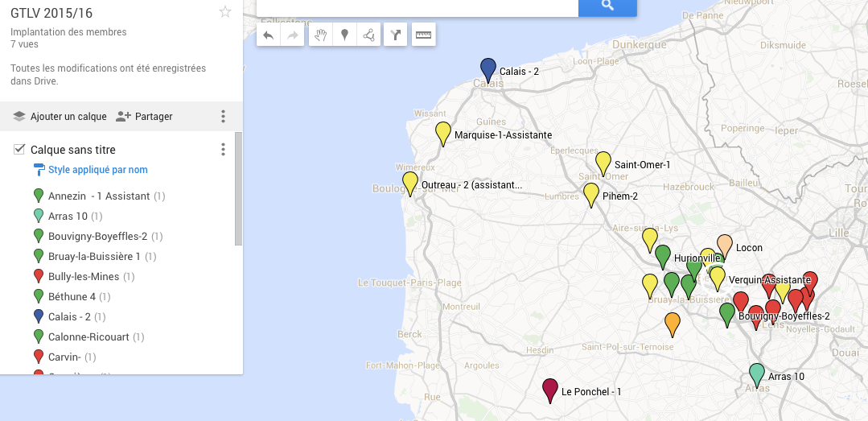Open the map options three-dot menu
Image resolution: width=868 pixels, height=421 pixels.
224,117
